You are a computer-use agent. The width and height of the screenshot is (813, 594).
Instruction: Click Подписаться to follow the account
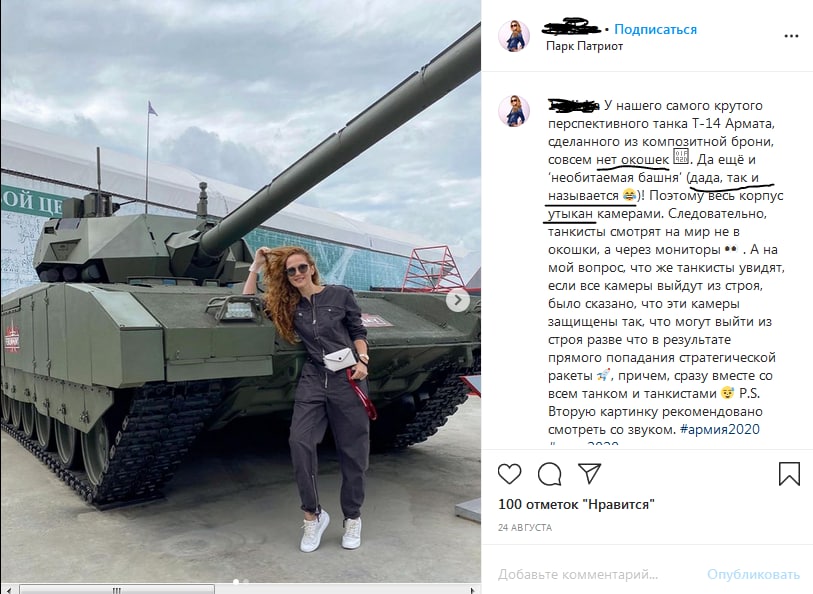click(x=655, y=30)
